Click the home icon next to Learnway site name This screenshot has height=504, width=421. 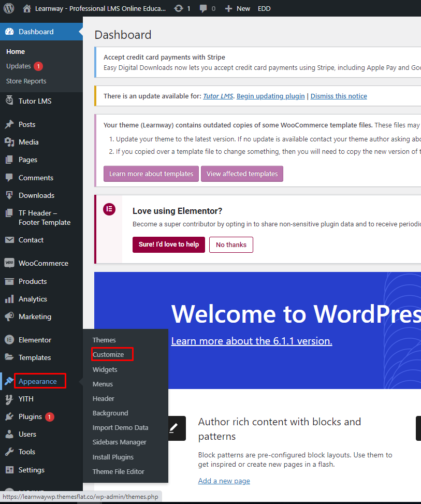pyautogui.click(x=27, y=8)
